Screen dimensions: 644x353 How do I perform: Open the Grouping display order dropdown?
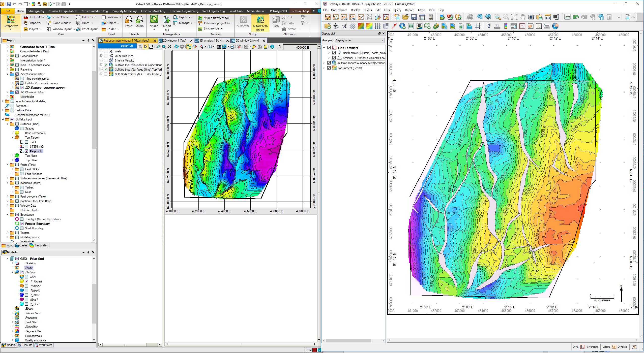tap(359, 40)
